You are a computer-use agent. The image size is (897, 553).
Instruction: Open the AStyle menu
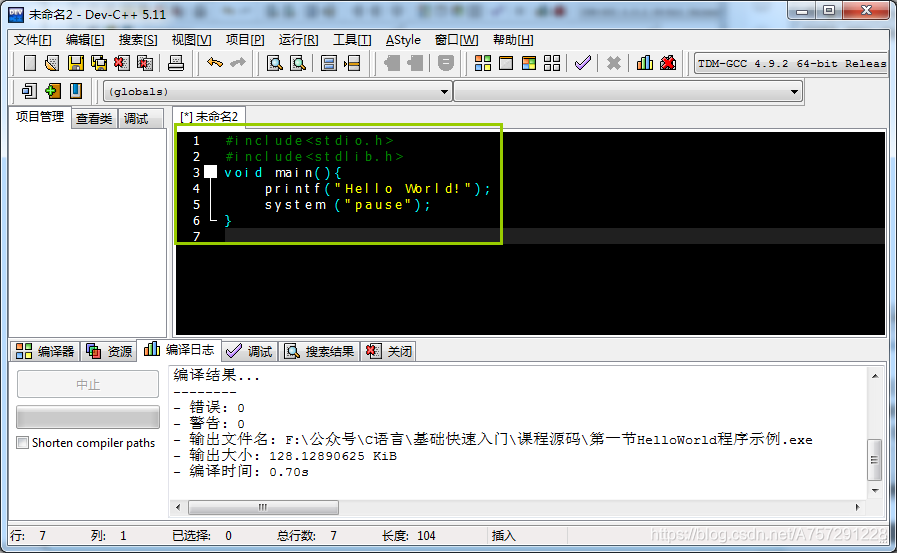point(403,40)
